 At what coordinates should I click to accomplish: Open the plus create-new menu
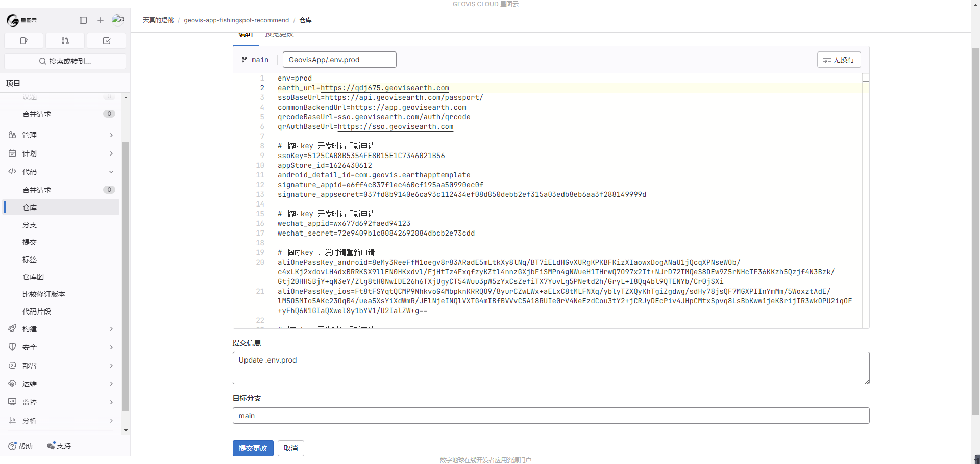101,20
